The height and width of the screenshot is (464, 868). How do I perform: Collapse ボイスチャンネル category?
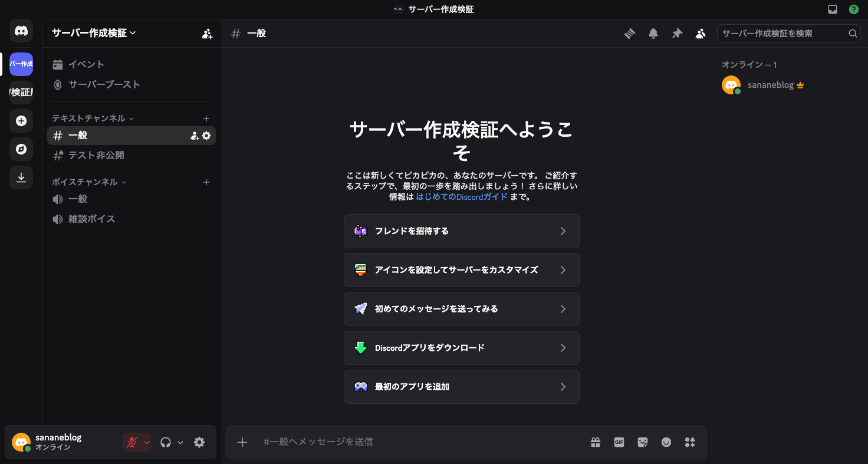pos(89,182)
